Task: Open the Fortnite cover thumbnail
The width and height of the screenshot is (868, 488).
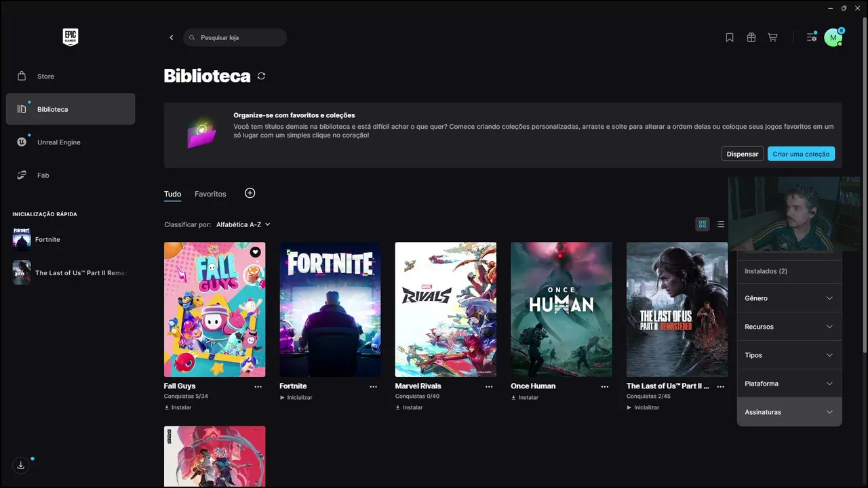Action: 330,309
